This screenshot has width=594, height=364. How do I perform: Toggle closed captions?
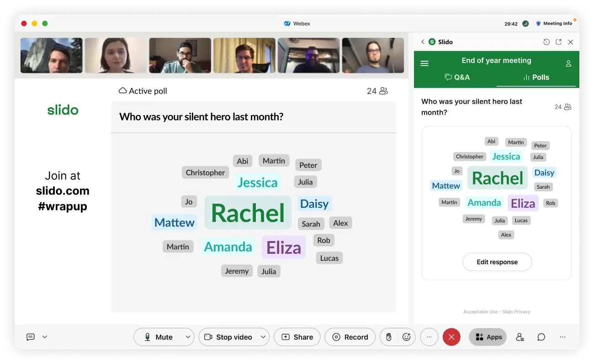tap(31, 337)
